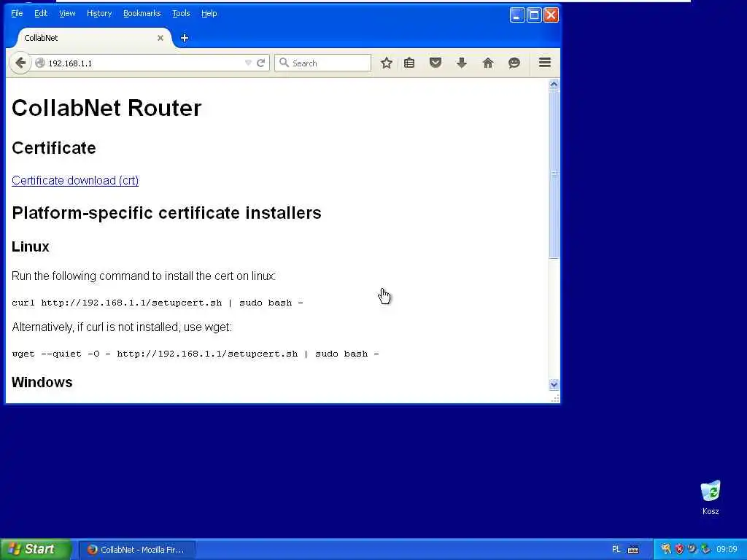
Task: Click the curl setupcert.sh command text
Action: (x=158, y=303)
